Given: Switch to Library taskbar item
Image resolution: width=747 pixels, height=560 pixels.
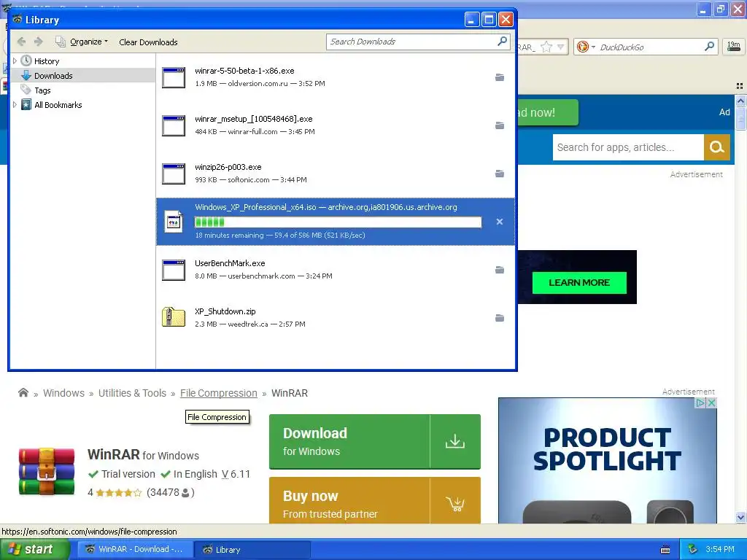Looking at the screenshot, I should pyautogui.click(x=253, y=550).
